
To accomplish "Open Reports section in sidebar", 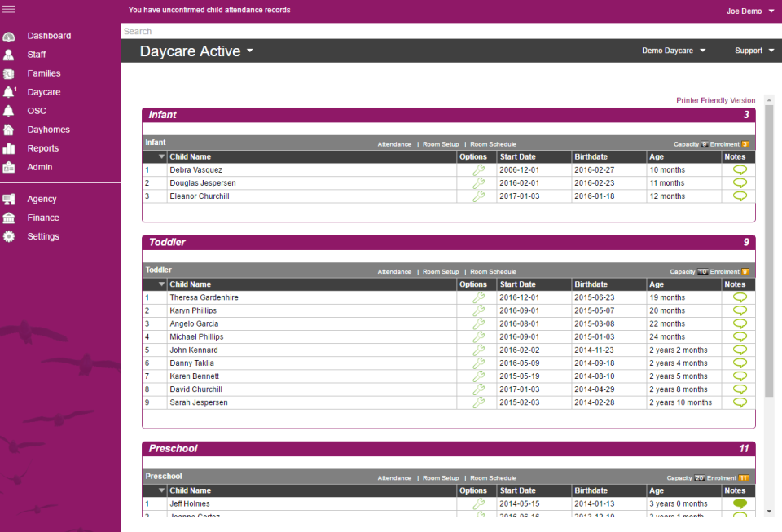I will 43,148.
